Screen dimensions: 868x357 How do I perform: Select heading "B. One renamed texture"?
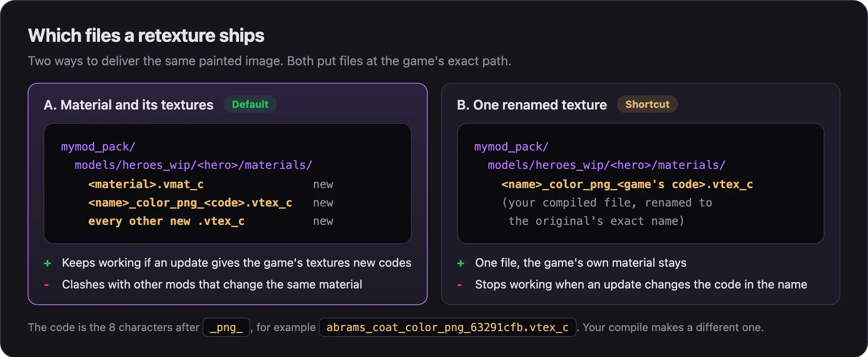point(532,105)
